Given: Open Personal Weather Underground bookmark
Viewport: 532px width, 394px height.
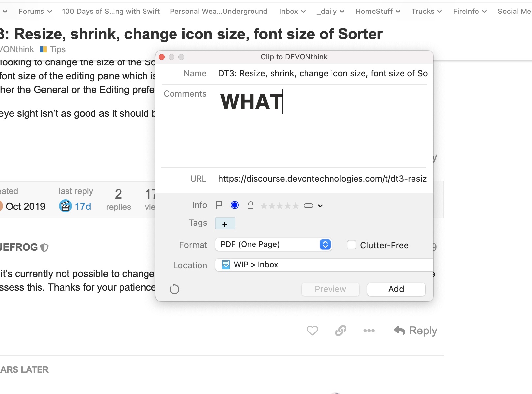Looking at the screenshot, I should pyautogui.click(x=219, y=11).
